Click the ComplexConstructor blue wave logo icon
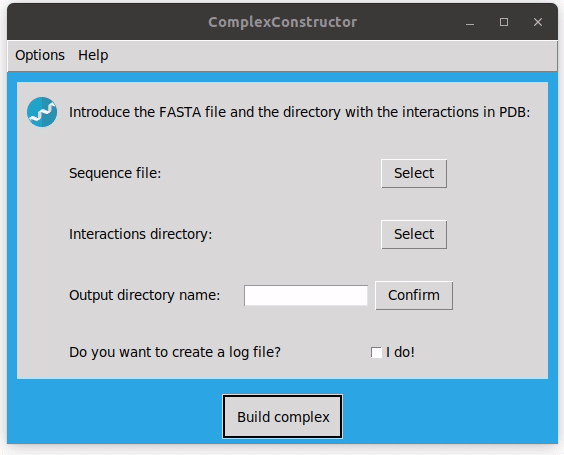 click(x=42, y=112)
